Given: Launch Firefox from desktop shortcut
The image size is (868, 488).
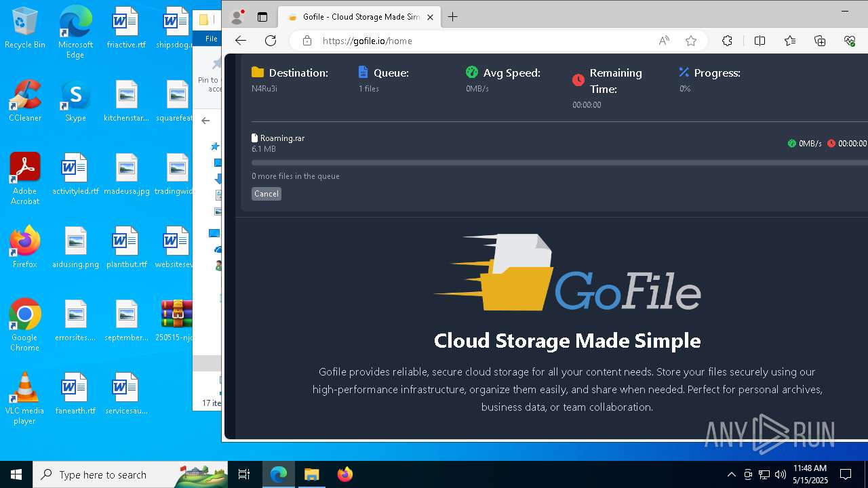Looking at the screenshot, I should coord(25,247).
